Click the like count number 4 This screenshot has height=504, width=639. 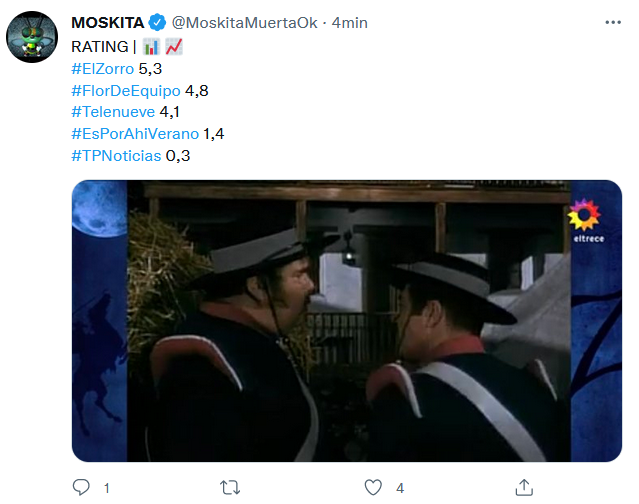(400, 488)
